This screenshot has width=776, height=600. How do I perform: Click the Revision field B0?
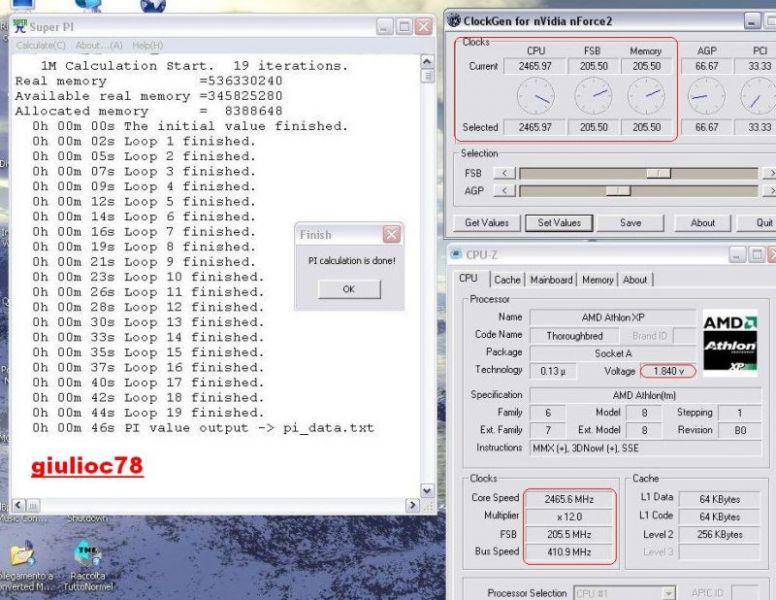[x=740, y=430]
